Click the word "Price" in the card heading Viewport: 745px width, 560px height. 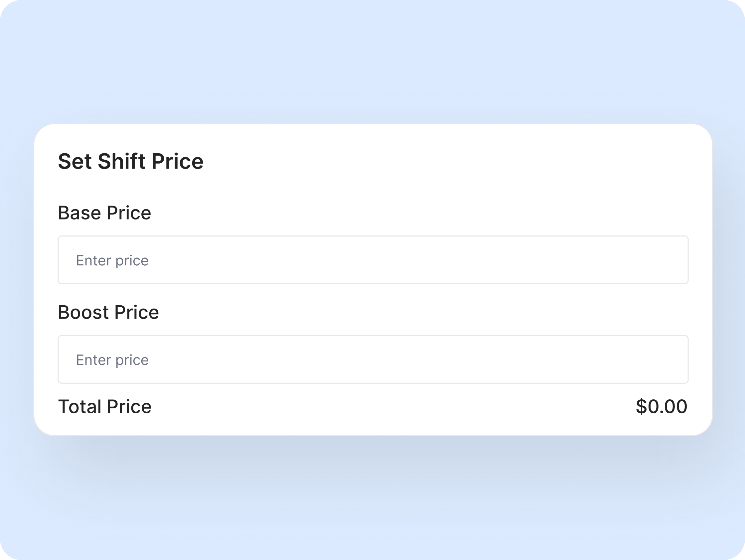coord(178,161)
